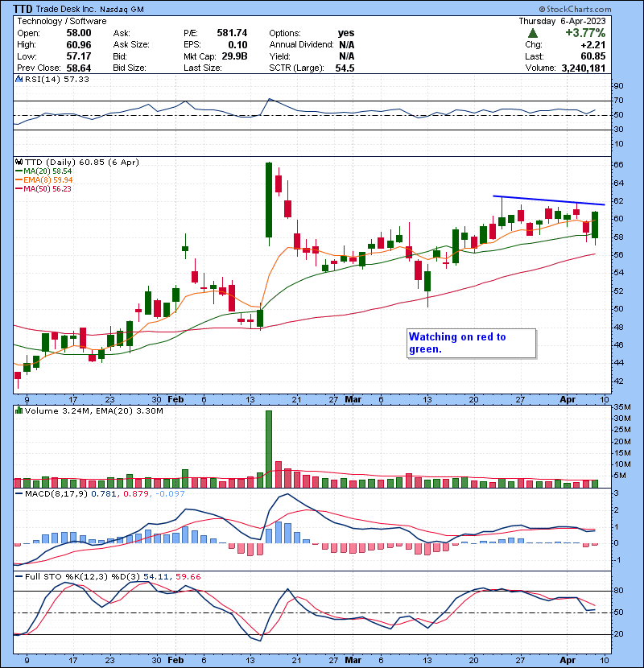The height and width of the screenshot is (668, 644).
Task: Click the SCTR (Large) value 54.5
Action: click(x=345, y=68)
